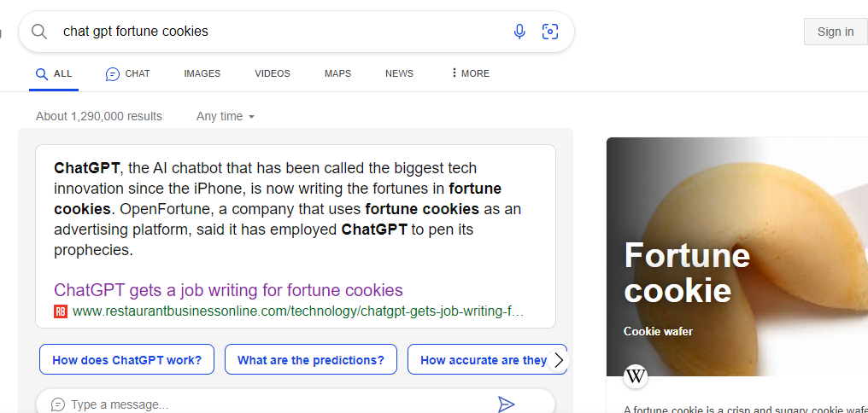The height and width of the screenshot is (413, 868).
Task: Click the send arrow in chat message box
Action: tap(506, 404)
